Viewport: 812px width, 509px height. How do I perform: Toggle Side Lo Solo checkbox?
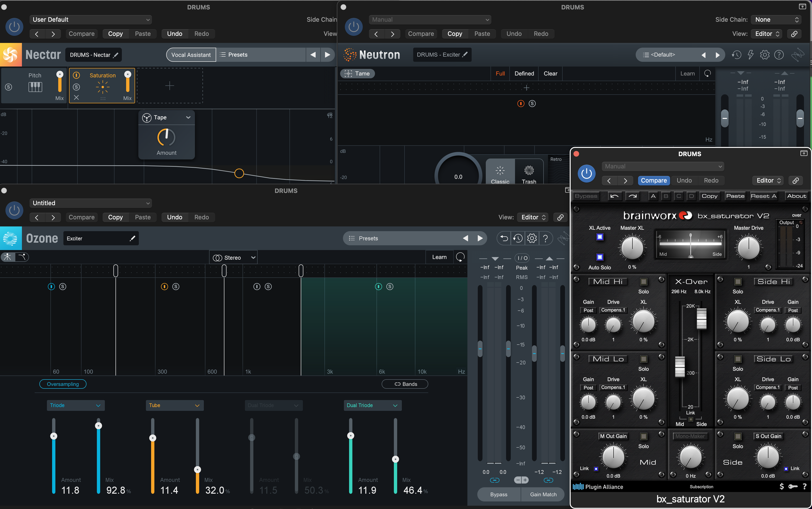(738, 359)
